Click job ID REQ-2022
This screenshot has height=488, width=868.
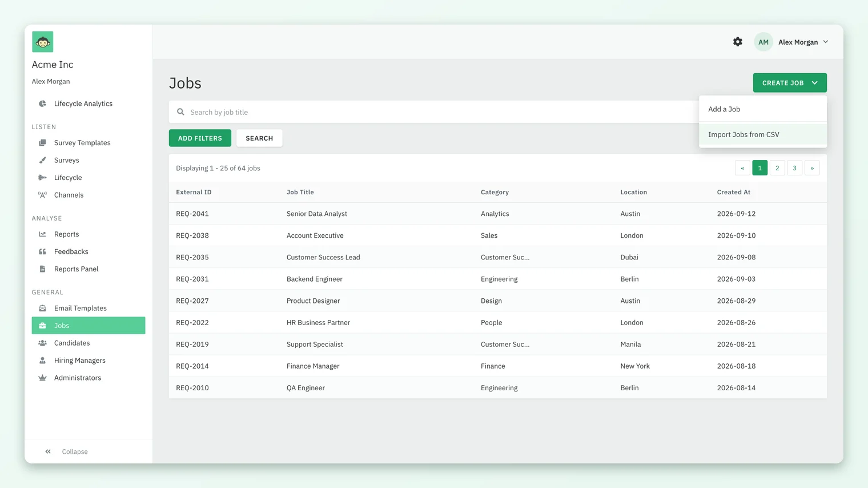pos(192,322)
